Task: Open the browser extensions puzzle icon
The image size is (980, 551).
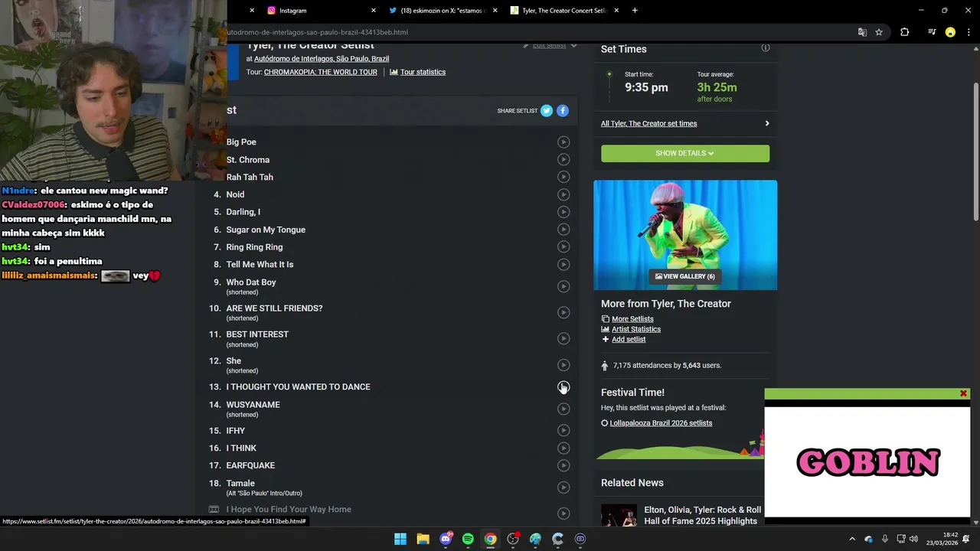Action: pos(904,32)
